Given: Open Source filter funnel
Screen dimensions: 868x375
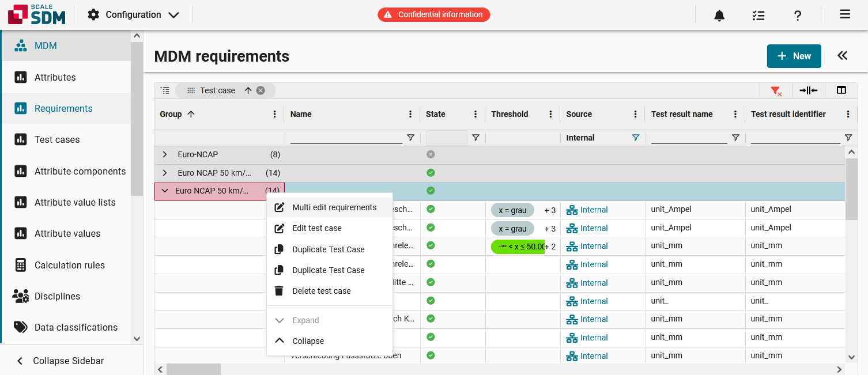Looking at the screenshot, I should (x=635, y=138).
